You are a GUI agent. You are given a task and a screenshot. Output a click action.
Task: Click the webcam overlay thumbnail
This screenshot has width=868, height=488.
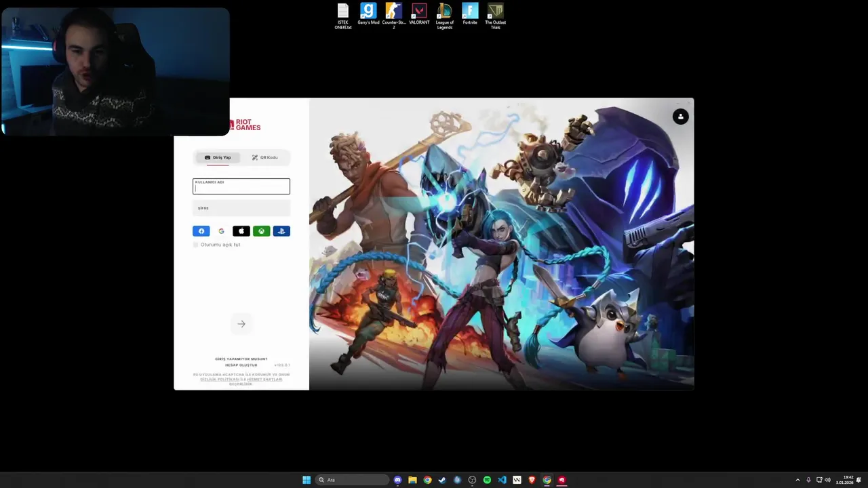(x=115, y=72)
